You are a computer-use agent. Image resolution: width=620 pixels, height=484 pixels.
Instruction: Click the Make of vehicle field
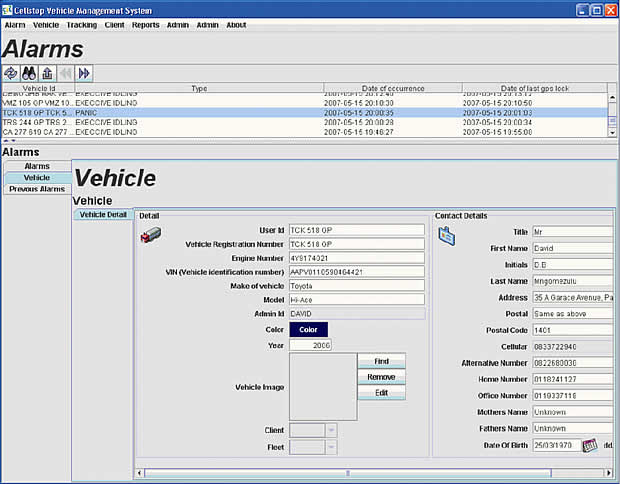coord(357,285)
